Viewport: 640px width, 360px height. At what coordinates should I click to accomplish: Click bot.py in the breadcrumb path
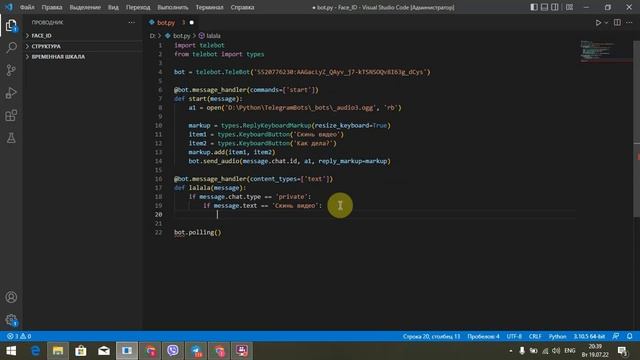[x=181, y=36]
